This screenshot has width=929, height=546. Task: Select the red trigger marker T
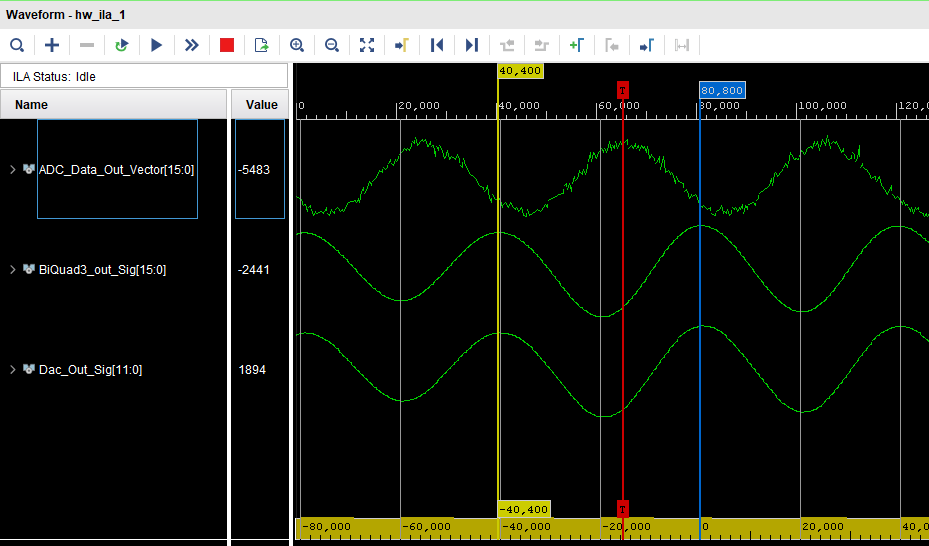(623, 91)
